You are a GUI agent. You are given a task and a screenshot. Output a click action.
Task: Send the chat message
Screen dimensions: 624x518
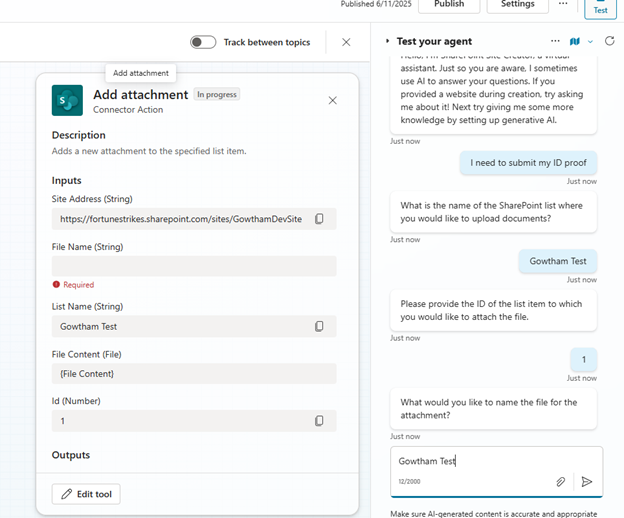[587, 482]
